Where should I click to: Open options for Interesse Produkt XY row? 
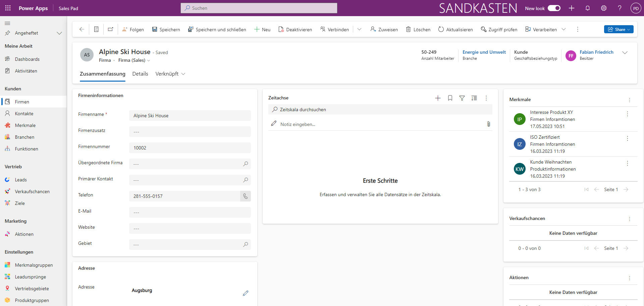628,114
